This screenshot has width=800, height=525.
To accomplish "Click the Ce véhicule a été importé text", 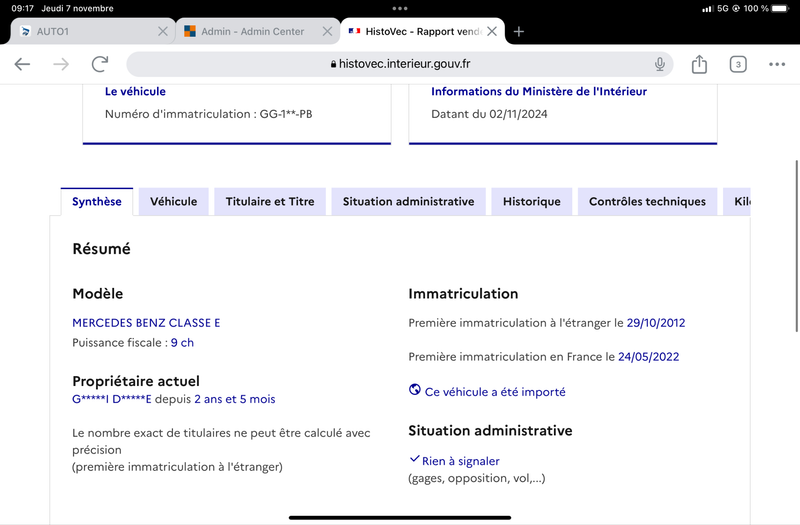I will pos(495,392).
